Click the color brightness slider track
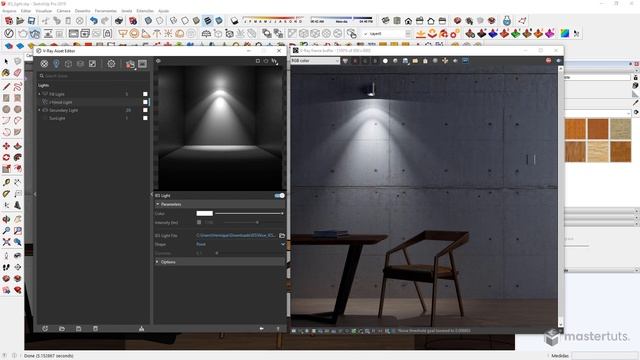Screen dimensions: 640x360 [249, 213]
